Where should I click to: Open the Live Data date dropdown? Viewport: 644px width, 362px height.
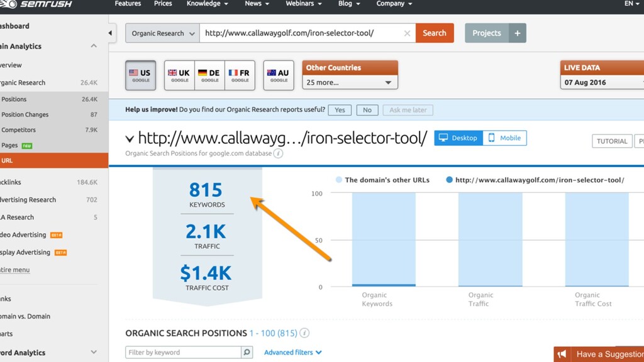pyautogui.click(x=602, y=82)
